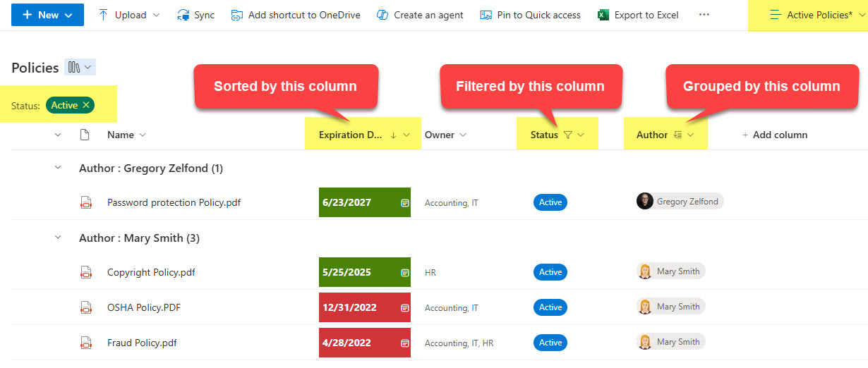This screenshot has width=868, height=368.
Task: Click Active status of Copyright Policy
Action: point(550,272)
